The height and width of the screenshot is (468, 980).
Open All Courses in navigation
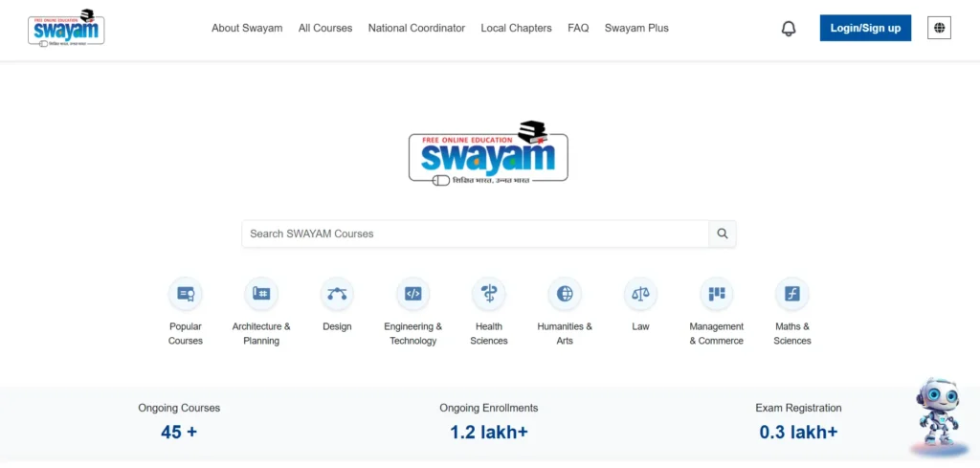click(325, 28)
